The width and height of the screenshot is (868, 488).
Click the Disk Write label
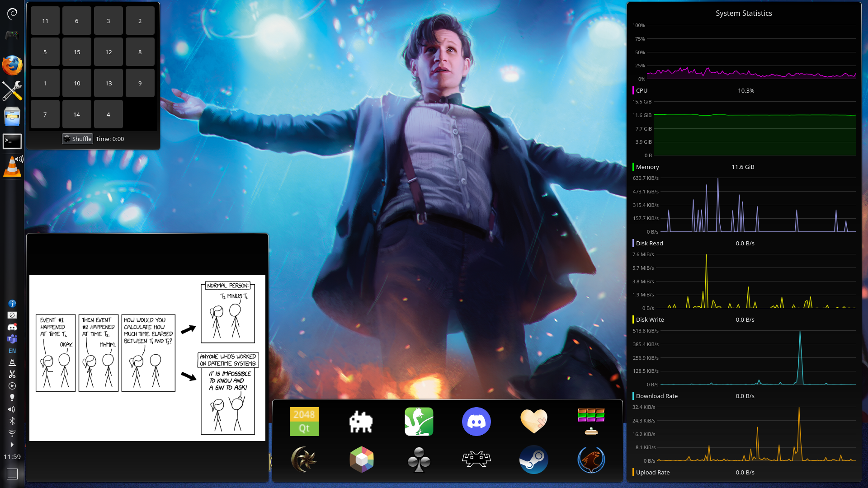coord(650,319)
